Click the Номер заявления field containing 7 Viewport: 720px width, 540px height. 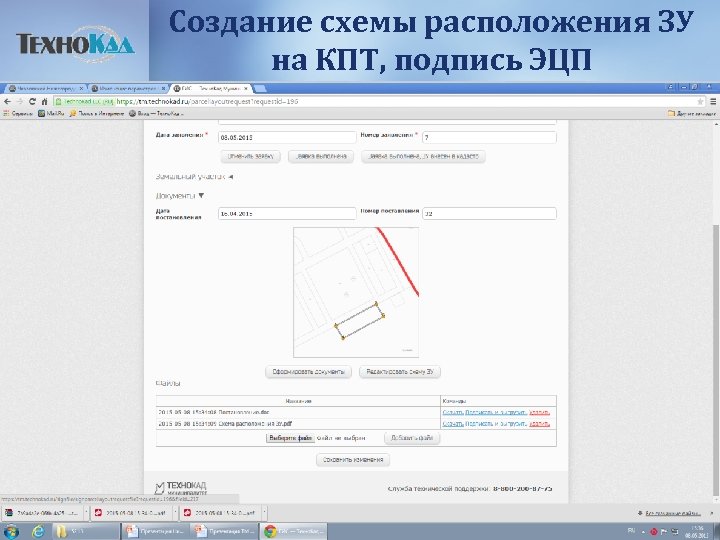489,137
